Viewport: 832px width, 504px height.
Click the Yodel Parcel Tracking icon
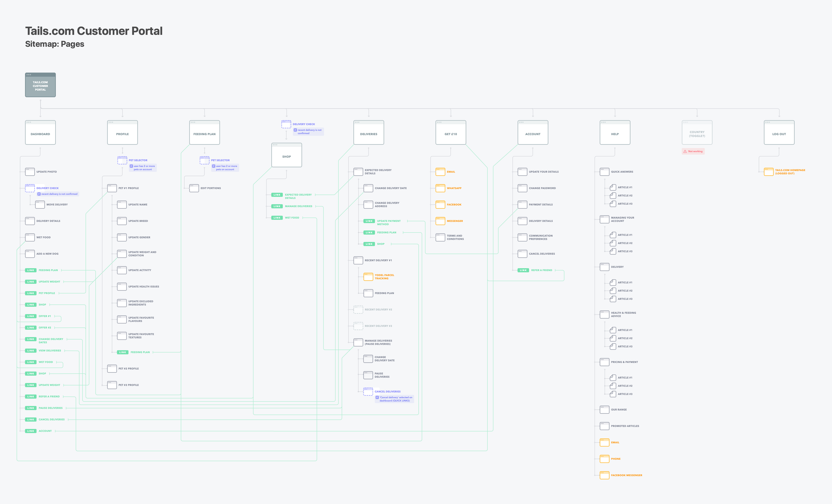pyautogui.click(x=368, y=277)
